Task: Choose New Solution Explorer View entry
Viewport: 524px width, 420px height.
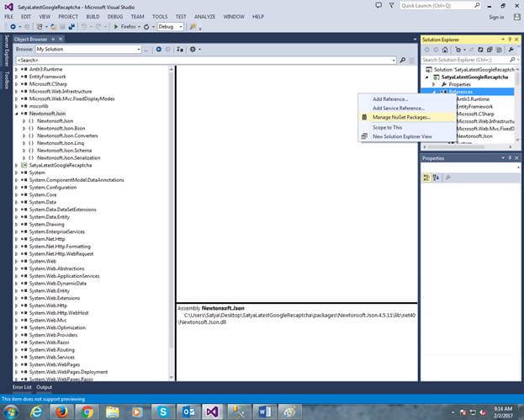Action: click(x=407, y=136)
